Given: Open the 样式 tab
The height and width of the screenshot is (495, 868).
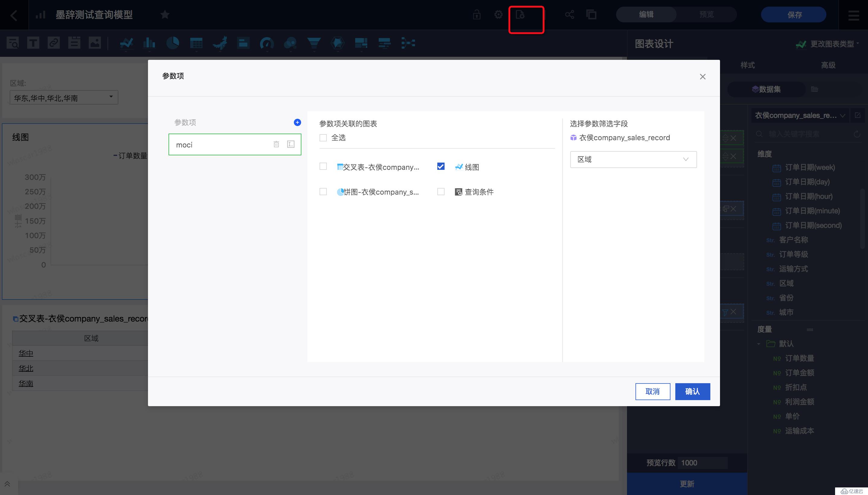Looking at the screenshot, I should [x=747, y=65].
